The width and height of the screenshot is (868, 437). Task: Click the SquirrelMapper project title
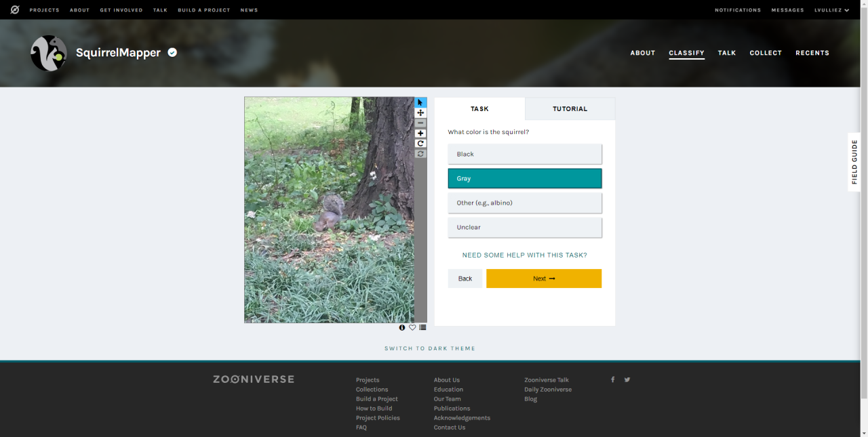(x=118, y=52)
